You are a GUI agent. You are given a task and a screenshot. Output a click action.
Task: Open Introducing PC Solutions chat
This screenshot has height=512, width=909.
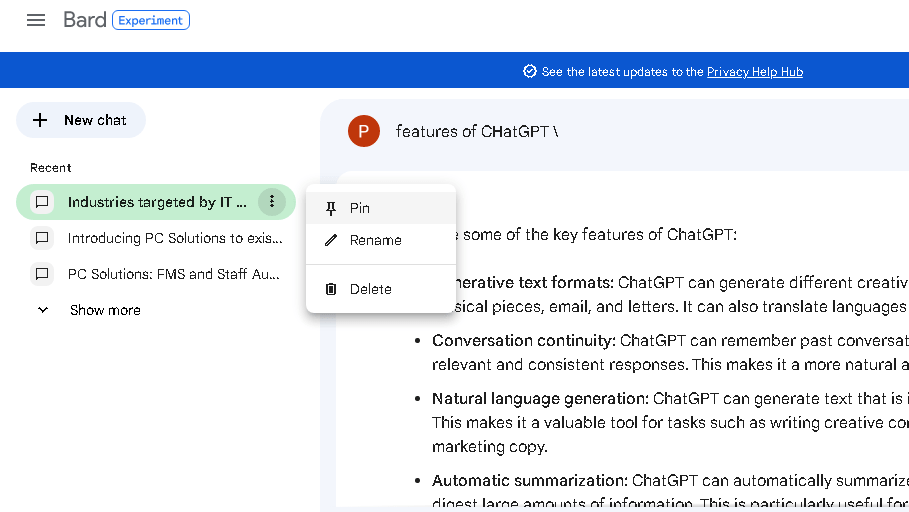(174, 238)
